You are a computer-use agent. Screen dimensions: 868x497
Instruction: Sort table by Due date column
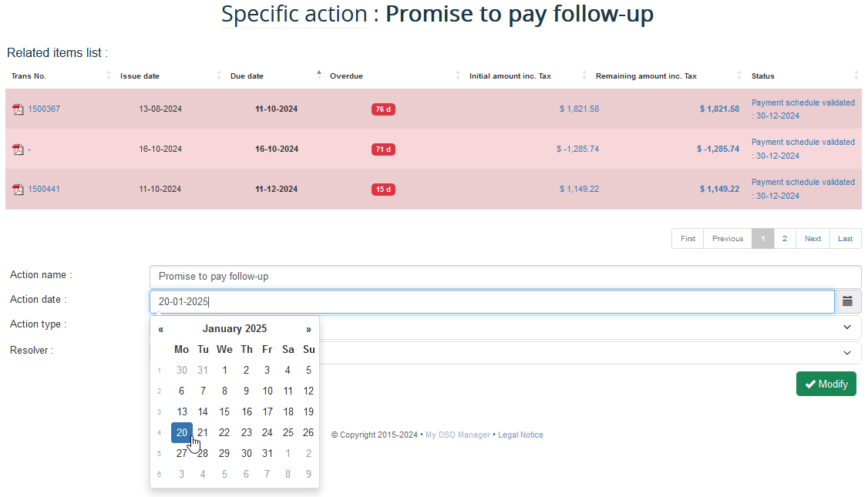247,76
